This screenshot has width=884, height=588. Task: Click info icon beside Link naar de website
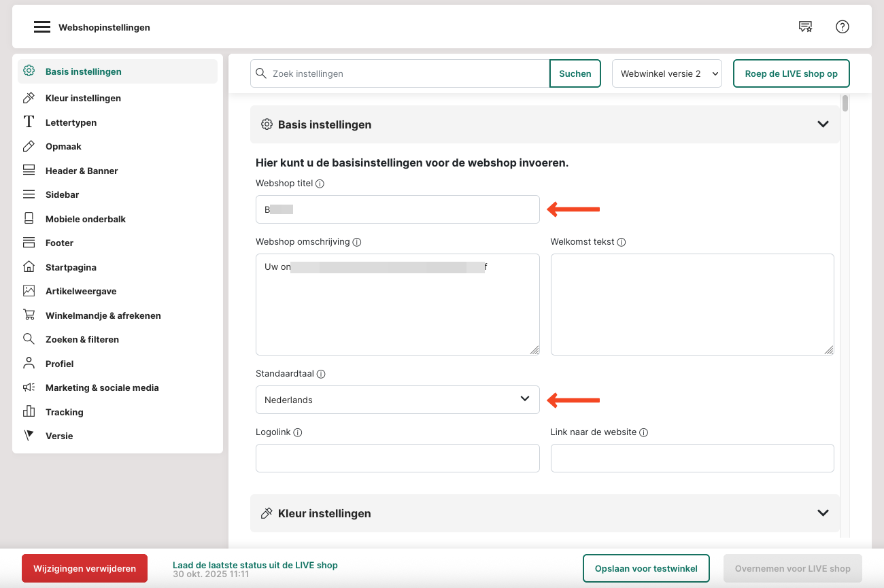643,432
